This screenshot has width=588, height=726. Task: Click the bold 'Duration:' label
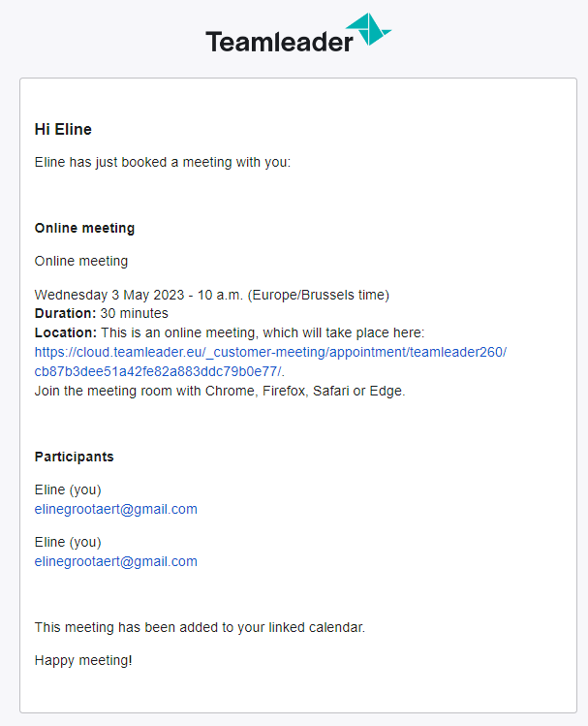[x=65, y=313]
